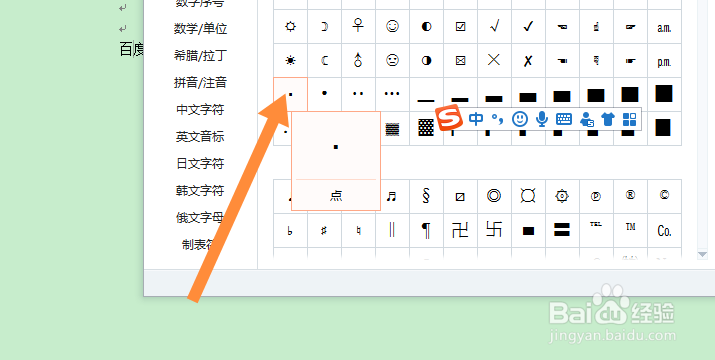Toggle Chinese/English mode 中 on Sogou bar
This screenshot has width=715, height=360.
pyautogui.click(x=476, y=119)
